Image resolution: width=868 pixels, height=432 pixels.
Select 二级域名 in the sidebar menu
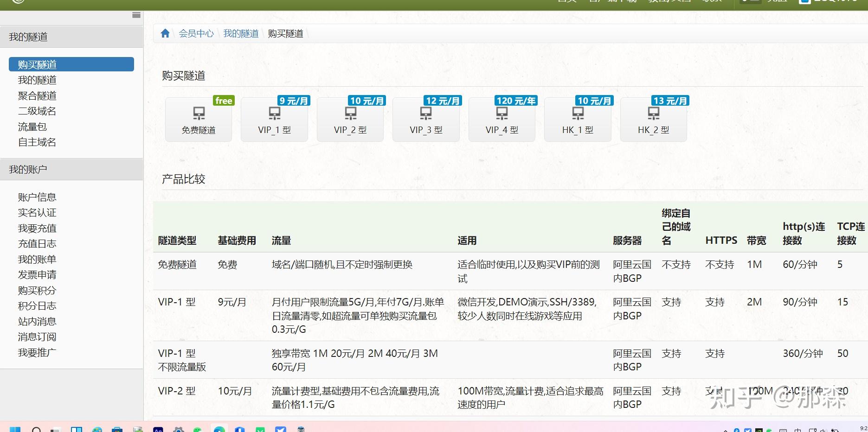click(x=37, y=111)
